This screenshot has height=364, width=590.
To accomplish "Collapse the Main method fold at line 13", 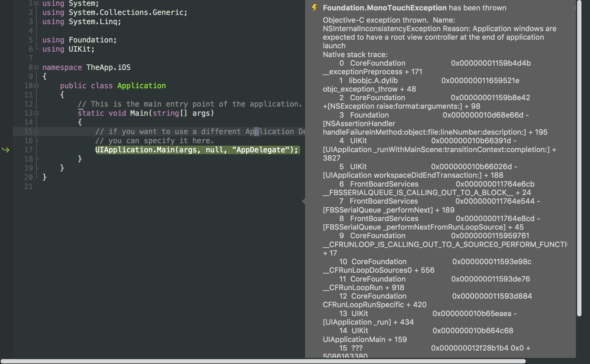I will (36, 113).
